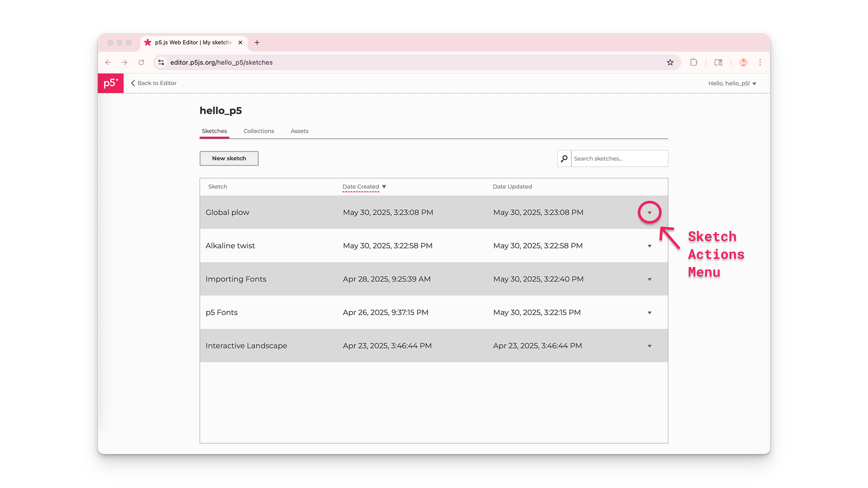Open the Importing Fonts sketch
Image resolution: width=868 pixels, height=488 pixels.
point(236,279)
